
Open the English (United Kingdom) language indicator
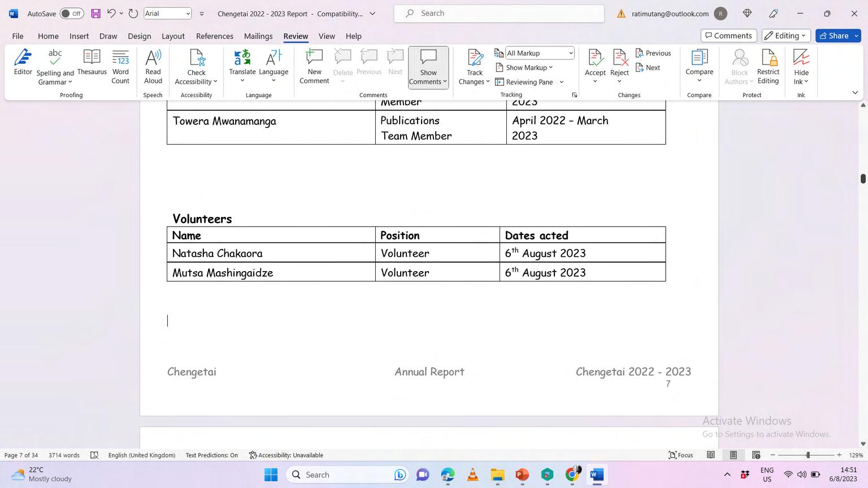coord(142,455)
